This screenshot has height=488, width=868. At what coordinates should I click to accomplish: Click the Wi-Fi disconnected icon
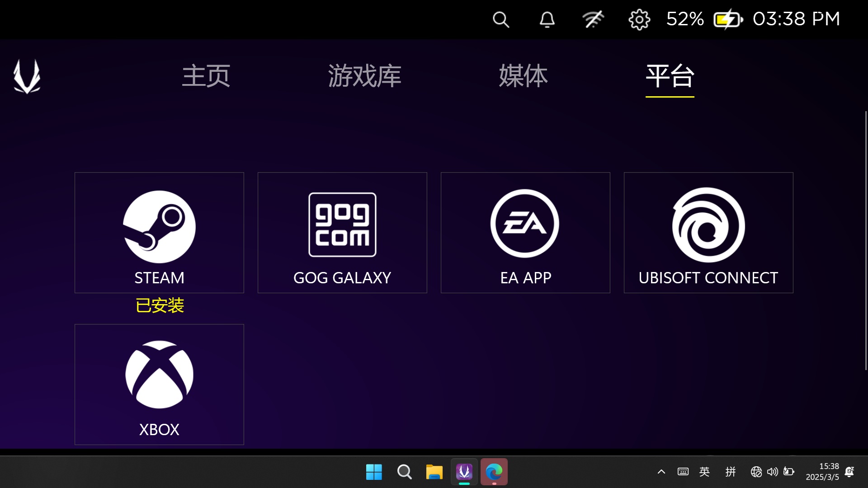coord(593,19)
